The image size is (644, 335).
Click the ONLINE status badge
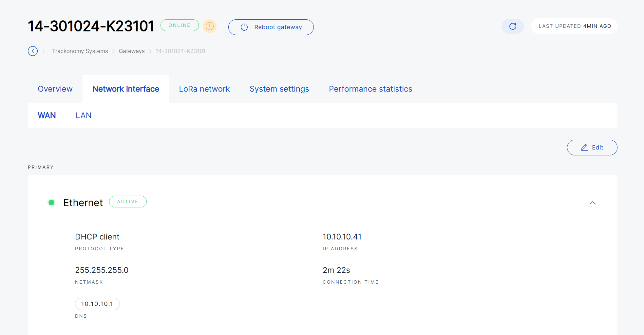point(180,25)
